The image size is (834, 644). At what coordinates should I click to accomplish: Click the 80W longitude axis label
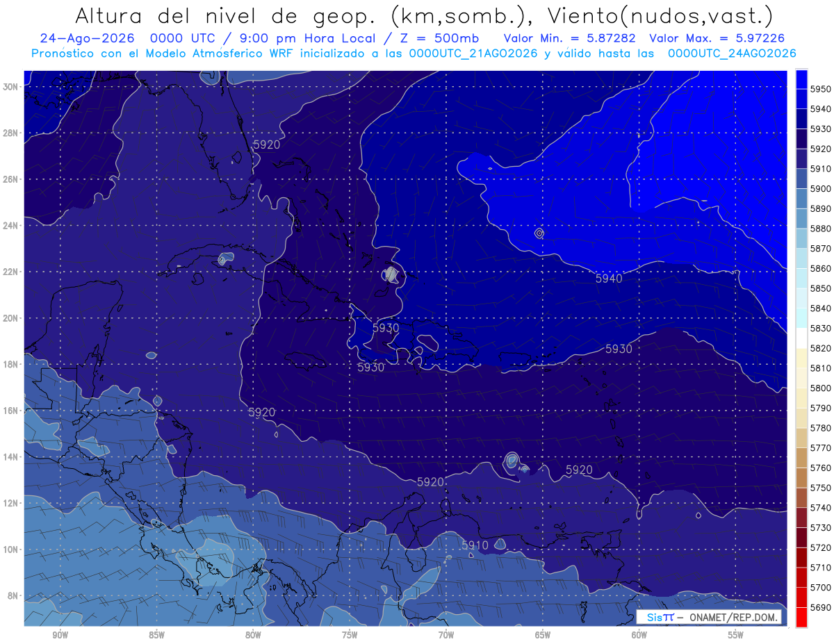pos(253,635)
